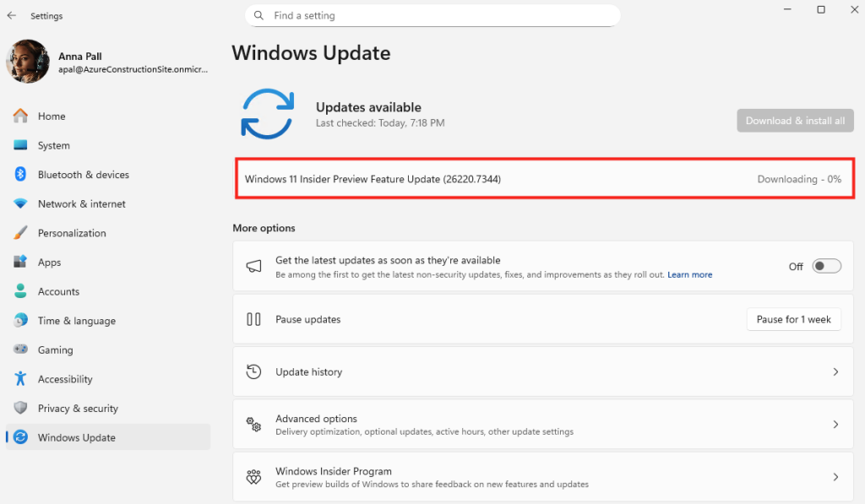Click the pause icon beside Pause updates

(x=253, y=319)
